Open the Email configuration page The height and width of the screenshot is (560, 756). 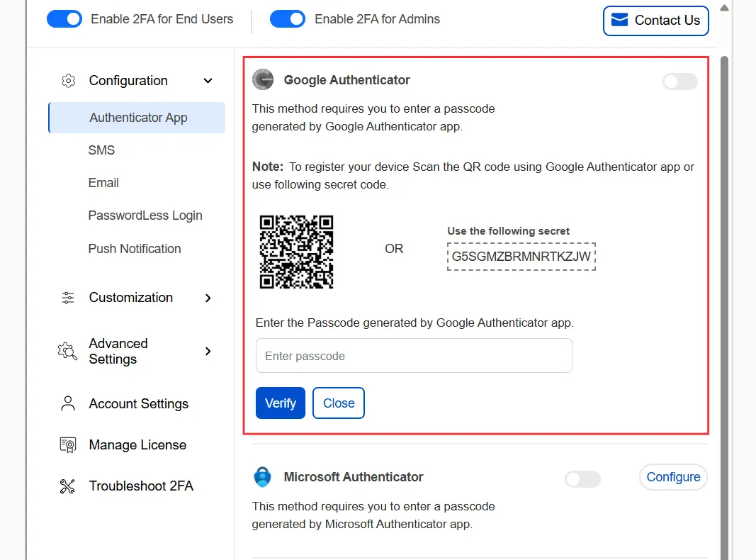pos(103,183)
